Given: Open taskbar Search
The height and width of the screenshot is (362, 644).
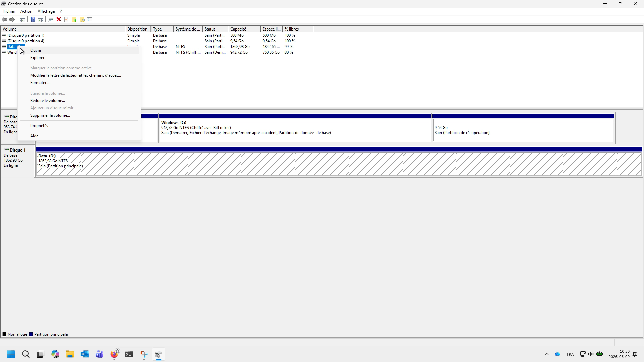Looking at the screenshot, I should pyautogui.click(x=26, y=354).
